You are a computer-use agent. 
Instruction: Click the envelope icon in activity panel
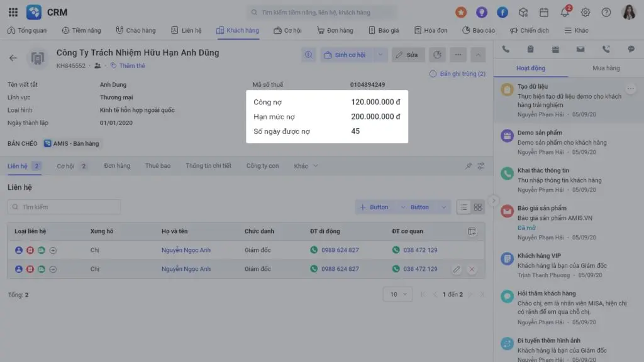580,49
